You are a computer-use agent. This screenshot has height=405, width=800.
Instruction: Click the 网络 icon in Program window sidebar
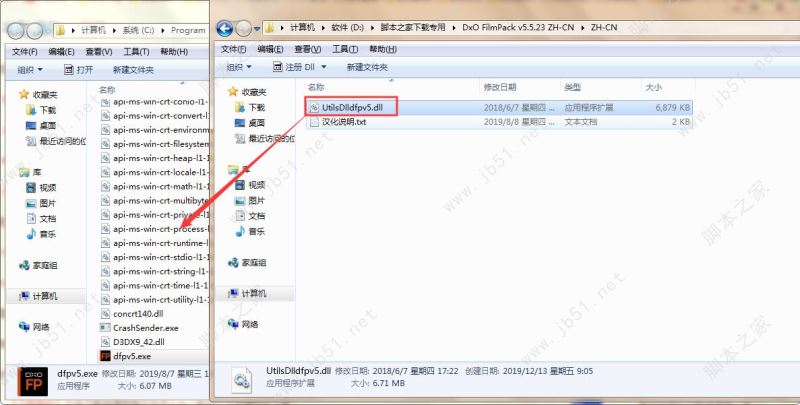[x=24, y=326]
